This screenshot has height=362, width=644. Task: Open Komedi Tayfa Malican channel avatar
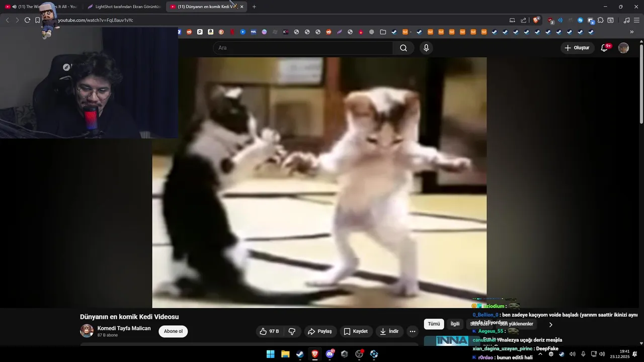pos(87,331)
